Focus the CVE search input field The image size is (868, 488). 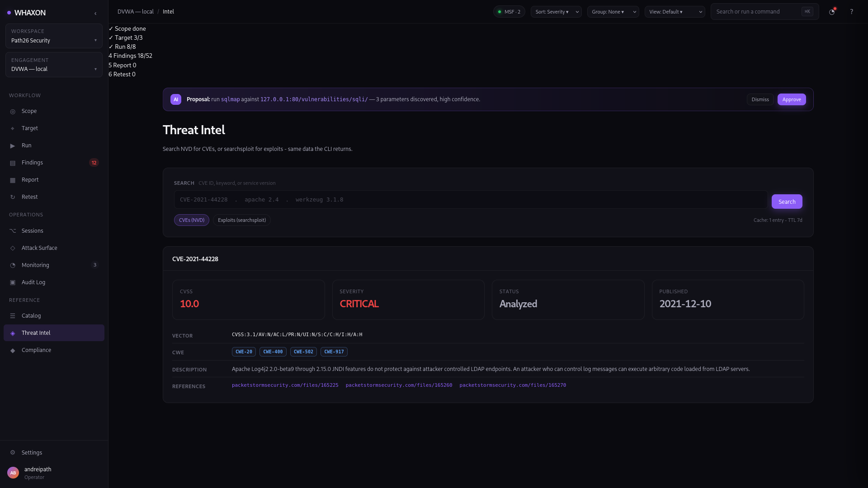coord(471,200)
